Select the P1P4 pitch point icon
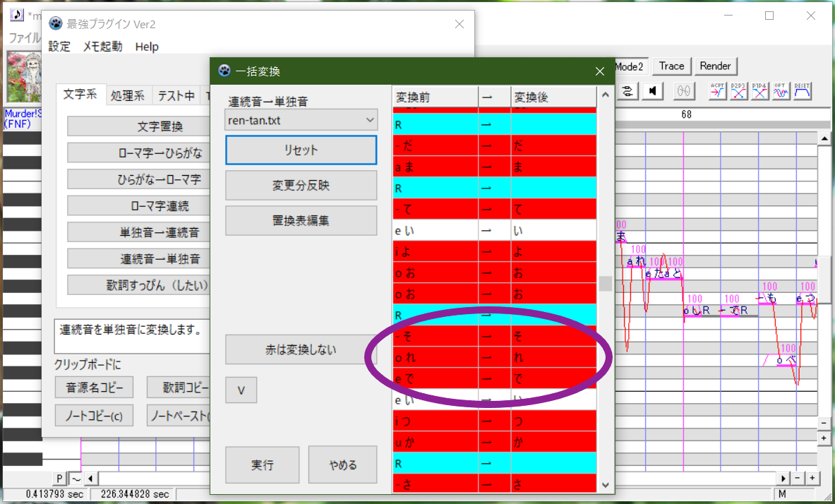835x504 pixels. pyautogui.click(x=760, y=91)
